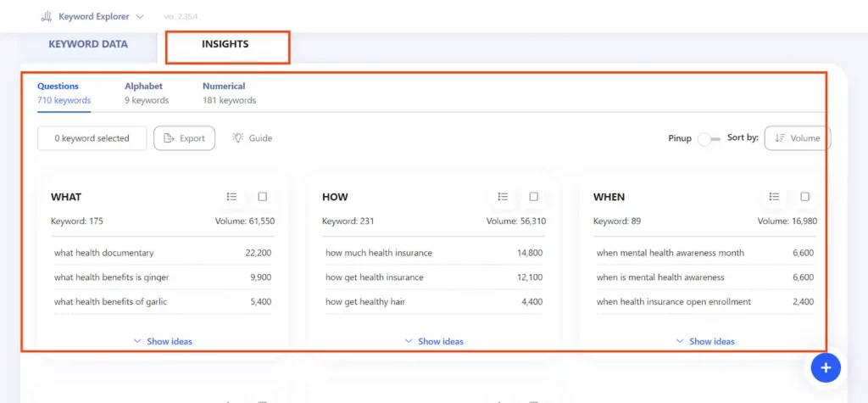This screenshot has height=403, width=868.
Task: Click Volume: 61,550 on WHAT card
Action: [245, 221]
